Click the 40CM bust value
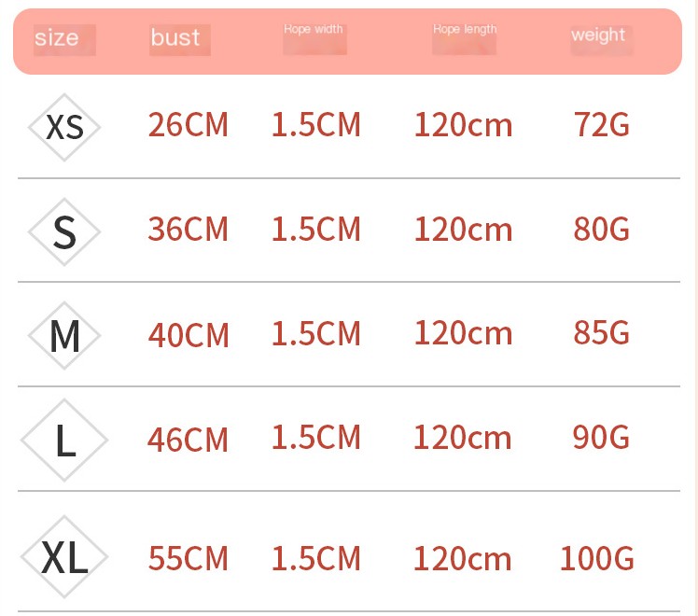Viewport: 698px width, 616px height. [x=188, y=335]
